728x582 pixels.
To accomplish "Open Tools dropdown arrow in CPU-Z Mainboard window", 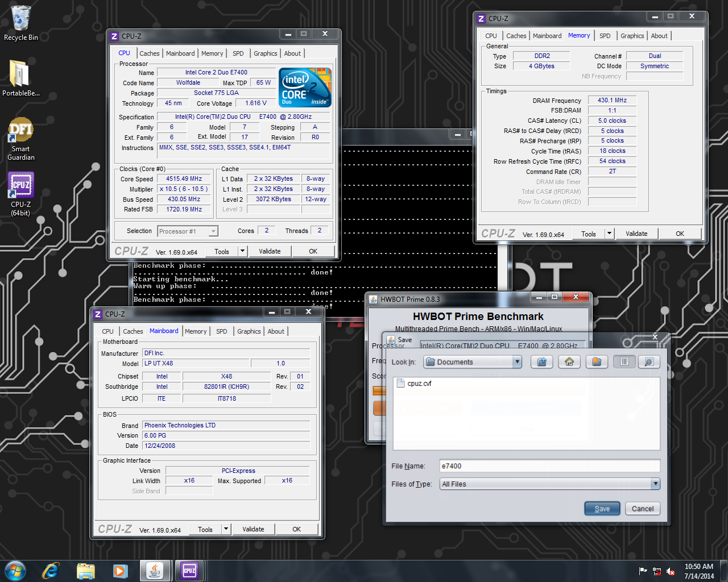I will (x=226, y=529).
